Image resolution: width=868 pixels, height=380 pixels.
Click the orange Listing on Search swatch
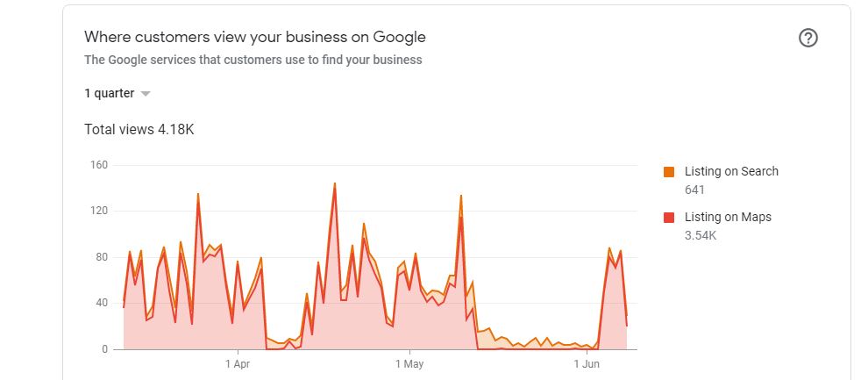tap(669, 172)
